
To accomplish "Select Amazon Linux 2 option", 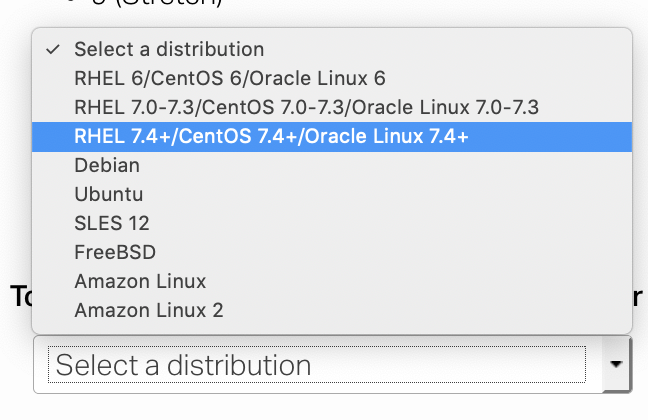I will point(332,310).
